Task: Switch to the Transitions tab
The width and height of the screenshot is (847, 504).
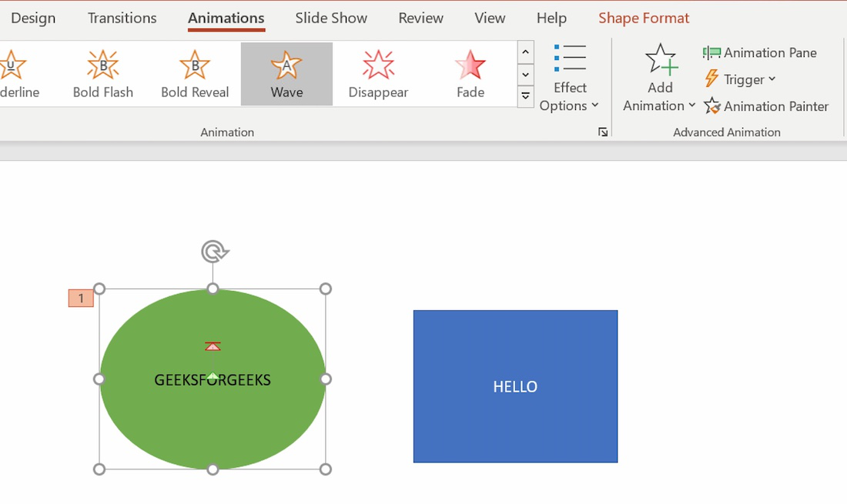Action: (x=122, y=18)
